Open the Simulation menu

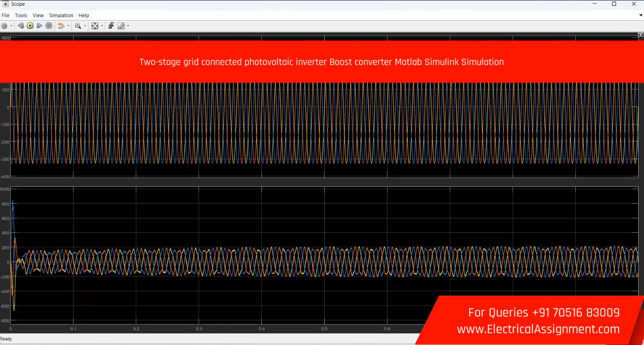61,15
